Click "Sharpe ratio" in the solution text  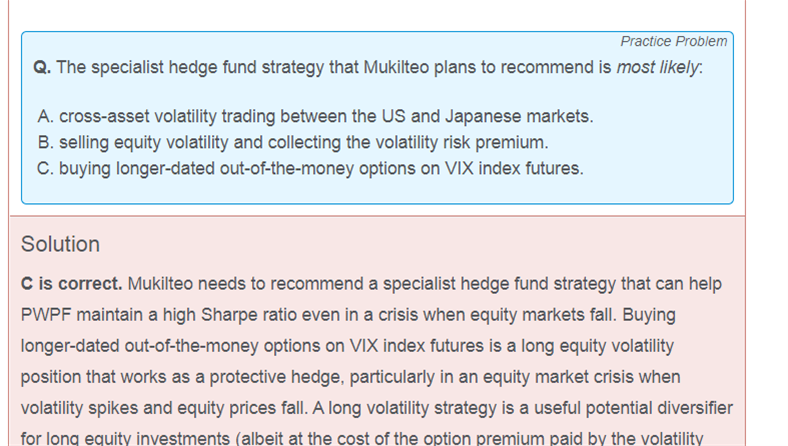[247, 315]
